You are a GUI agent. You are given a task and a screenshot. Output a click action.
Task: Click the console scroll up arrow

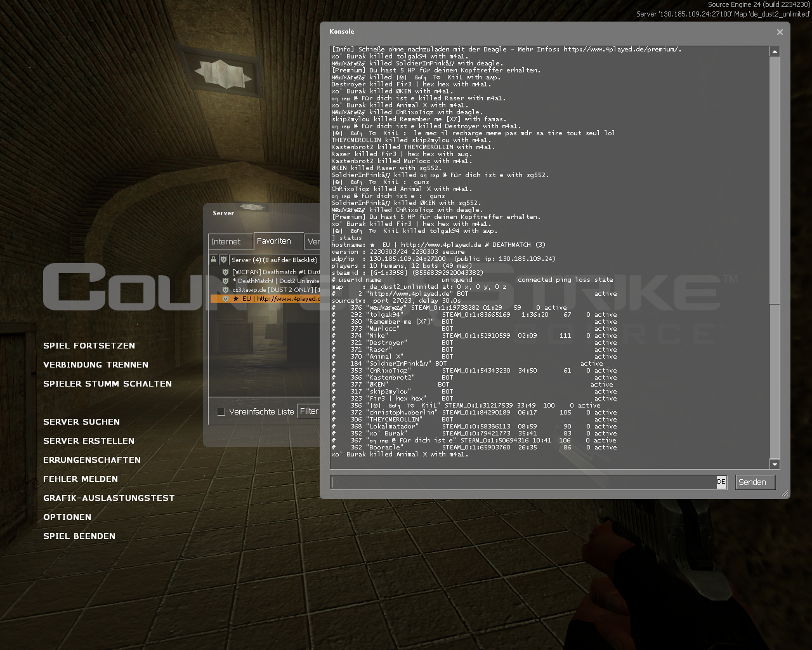[x=775, y=51]
